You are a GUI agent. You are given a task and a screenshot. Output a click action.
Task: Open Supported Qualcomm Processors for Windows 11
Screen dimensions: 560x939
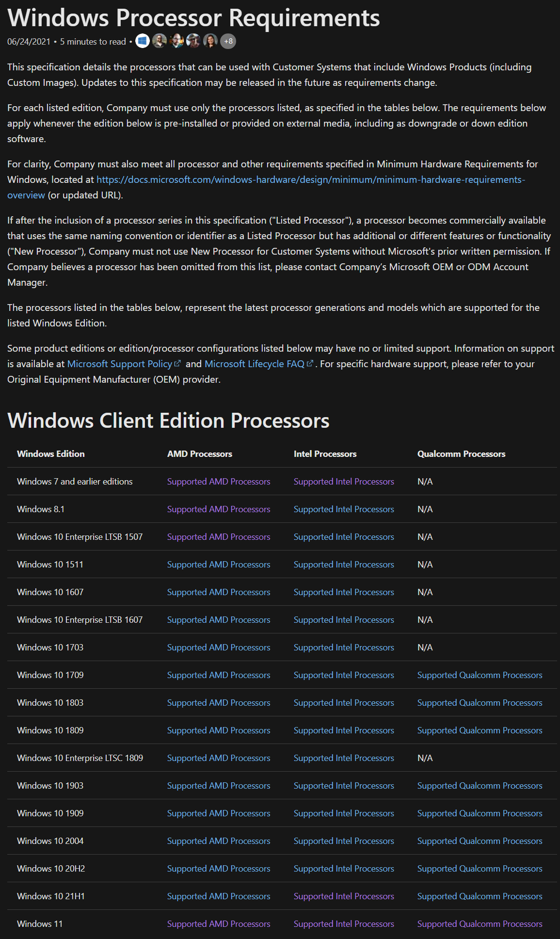click(x=480, y=924)
